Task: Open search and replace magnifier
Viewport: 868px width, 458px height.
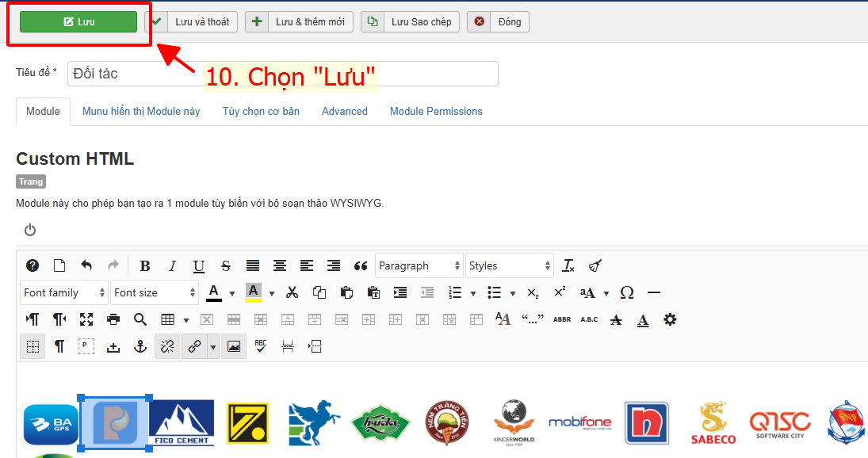Action: point(140,319)
